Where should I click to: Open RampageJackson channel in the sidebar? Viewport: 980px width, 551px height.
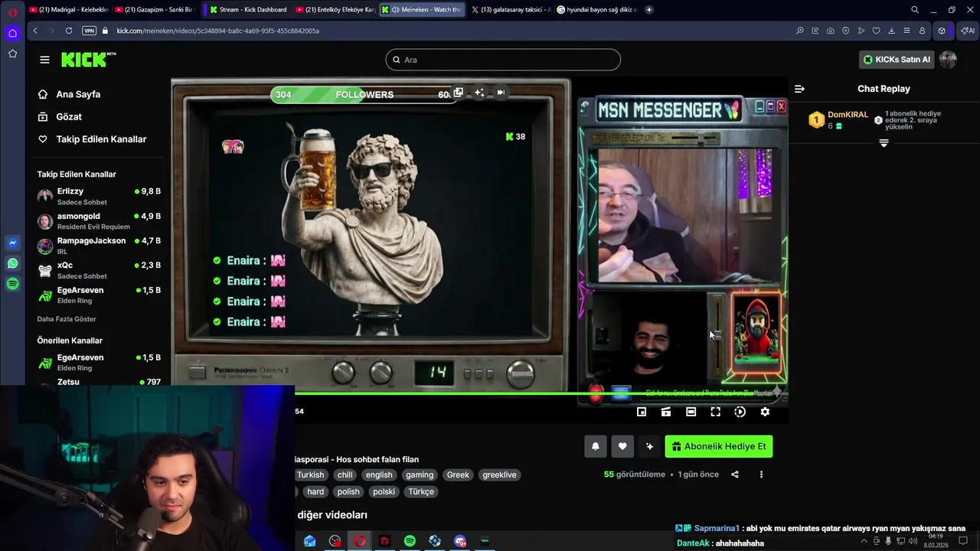pos(99,246)
